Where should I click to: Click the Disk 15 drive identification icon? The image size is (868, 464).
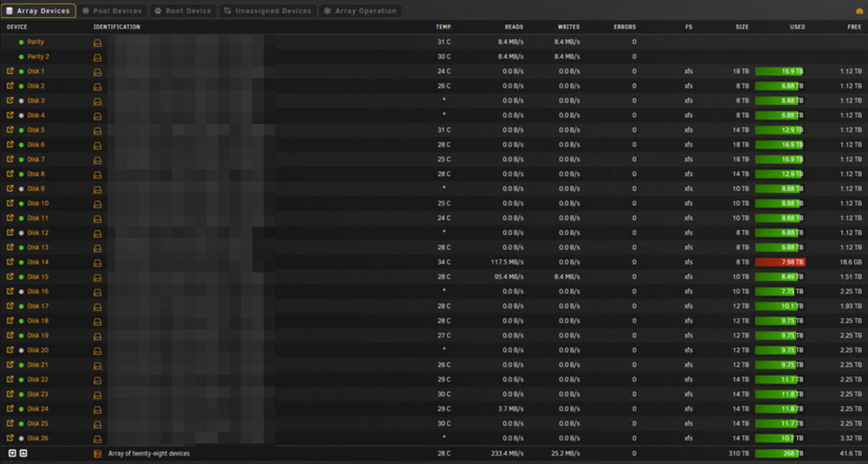[x=97, y=278]
